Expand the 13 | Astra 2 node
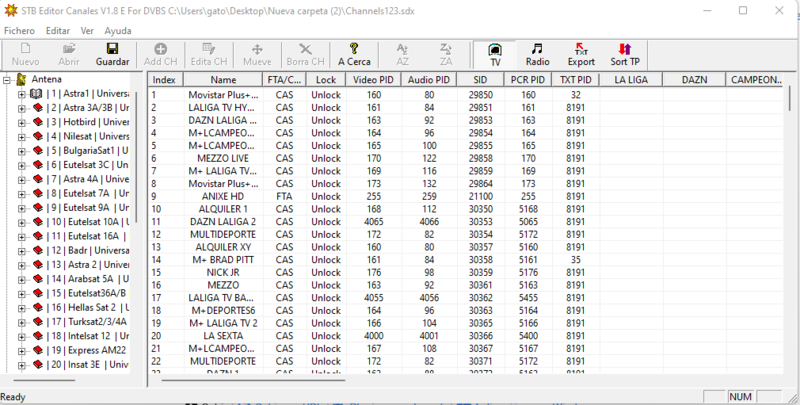This screenshot has height=405, width=800. pos(21,265)
